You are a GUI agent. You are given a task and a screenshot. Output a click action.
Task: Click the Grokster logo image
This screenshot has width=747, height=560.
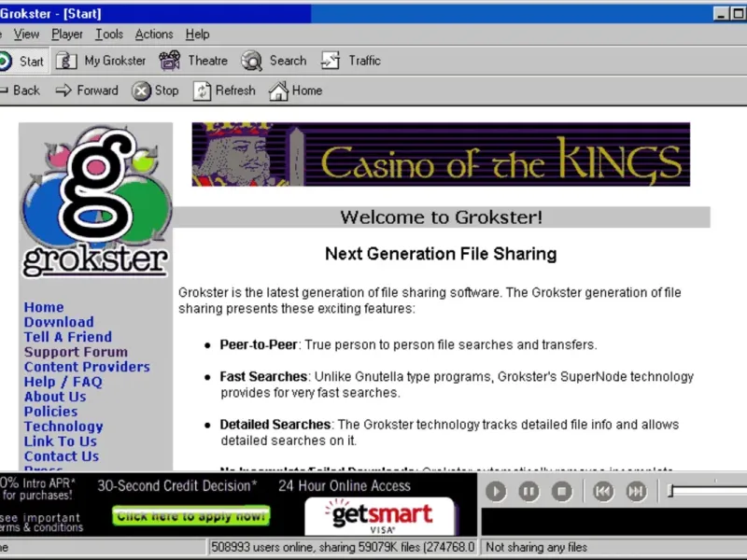point(96,201)
